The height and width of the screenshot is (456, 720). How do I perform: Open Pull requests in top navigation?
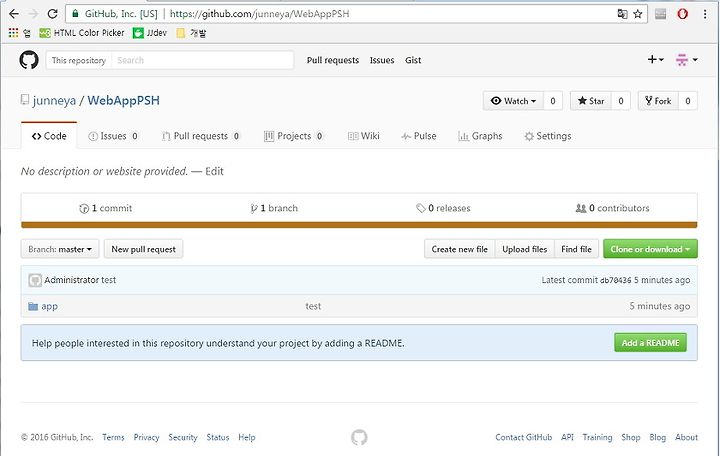click(333, 60)
